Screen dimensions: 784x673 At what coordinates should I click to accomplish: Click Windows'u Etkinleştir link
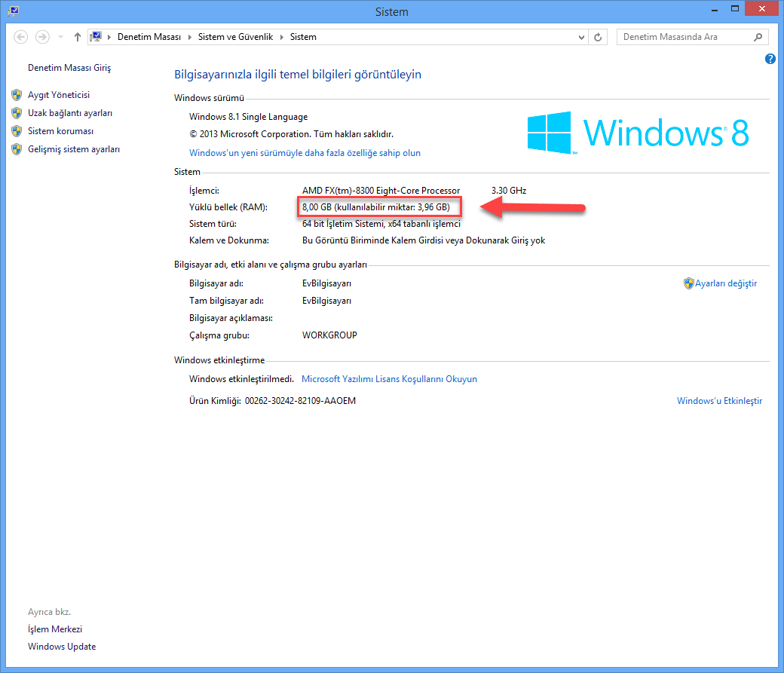pyautogui.click(x=719, y=401)
